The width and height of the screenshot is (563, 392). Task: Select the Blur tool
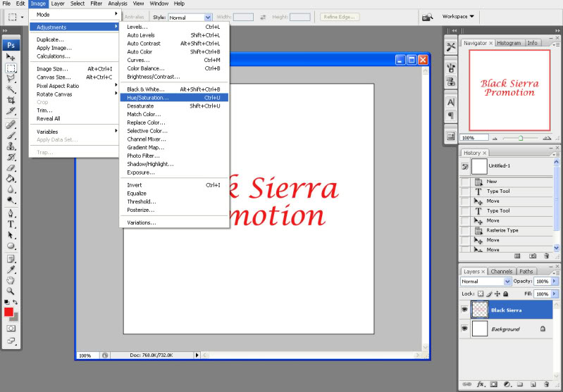(11, 189)
